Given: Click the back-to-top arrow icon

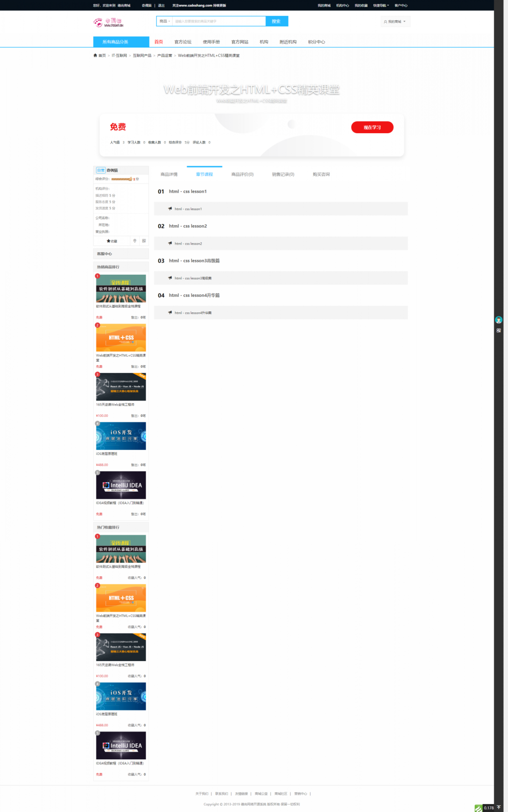Looking at the screenshot, I should [x=499, y=807].
